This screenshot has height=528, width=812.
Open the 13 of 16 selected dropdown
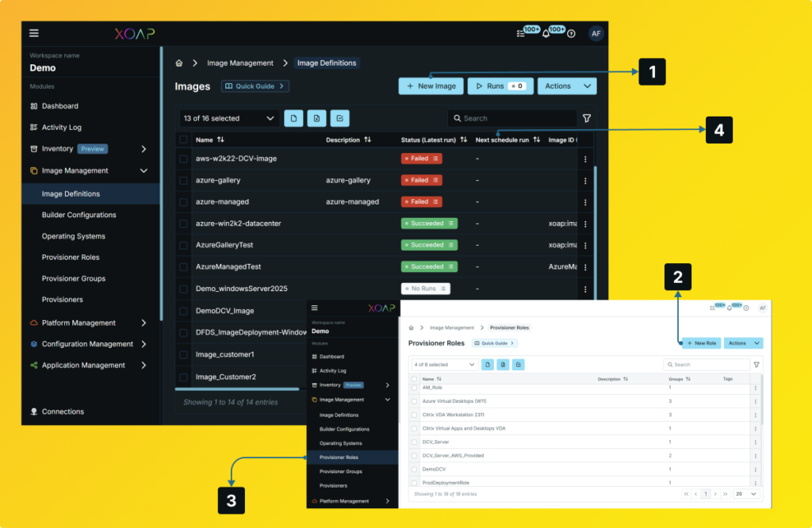point(228,117)
